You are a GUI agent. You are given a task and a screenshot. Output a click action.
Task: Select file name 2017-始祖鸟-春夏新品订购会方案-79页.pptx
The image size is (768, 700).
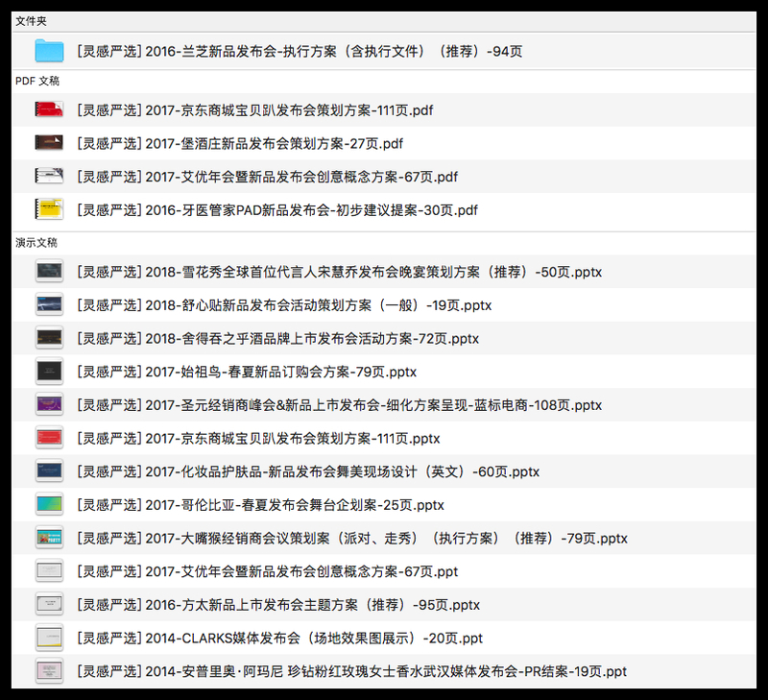(247, 372)
